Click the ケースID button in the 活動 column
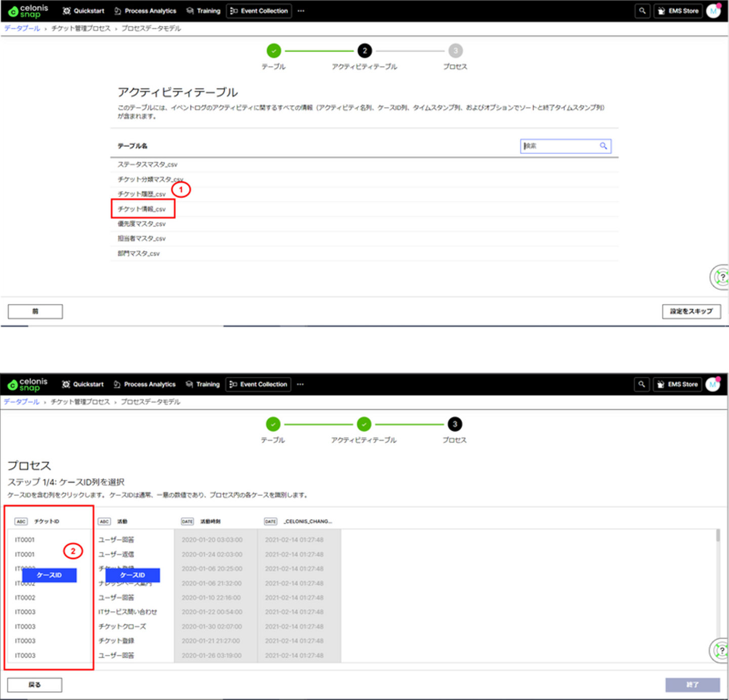This screenshot has height=700, width=729. tap(133, 575)
